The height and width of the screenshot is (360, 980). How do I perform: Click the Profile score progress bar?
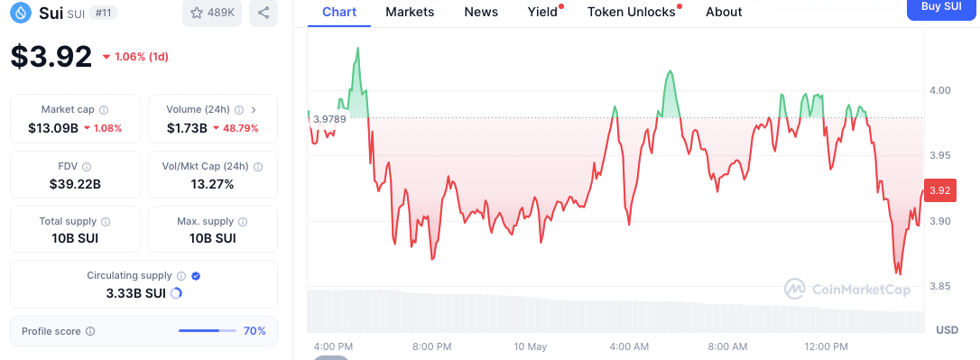208,330
